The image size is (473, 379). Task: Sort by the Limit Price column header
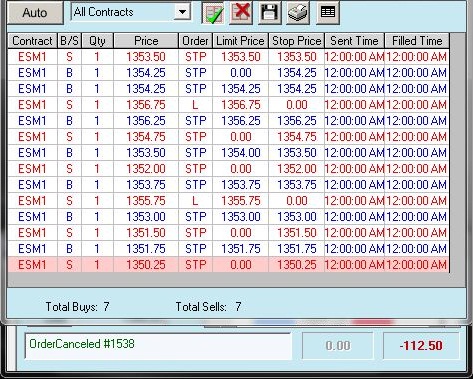pos(240,41)
